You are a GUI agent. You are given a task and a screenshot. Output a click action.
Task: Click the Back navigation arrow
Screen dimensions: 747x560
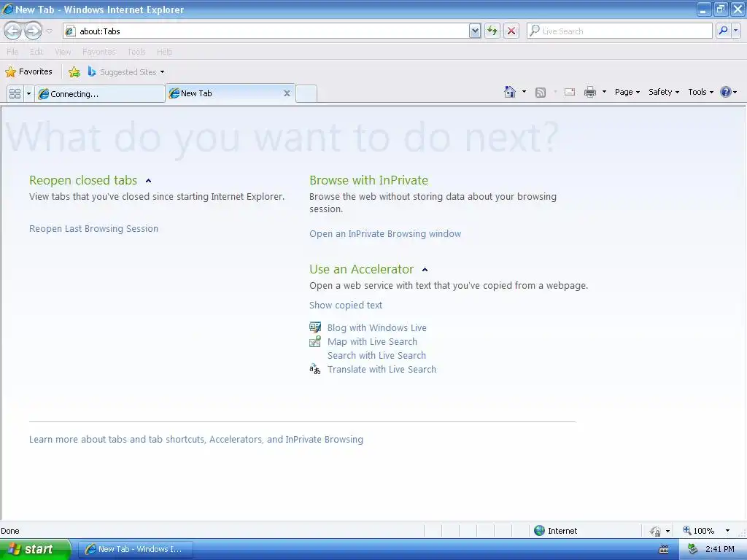pyautogui.click(x=13, y=31)
